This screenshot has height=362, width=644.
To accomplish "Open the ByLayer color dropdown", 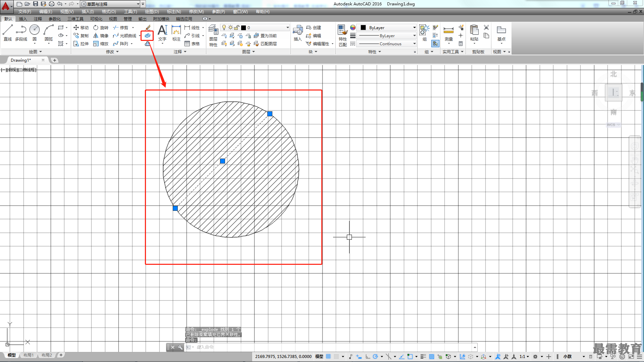I will point(414,27).
